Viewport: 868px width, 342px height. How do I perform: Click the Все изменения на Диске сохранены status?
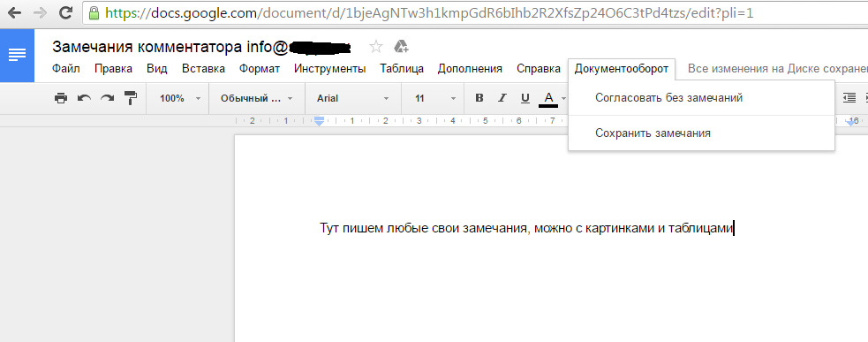(x=778, y=69)
